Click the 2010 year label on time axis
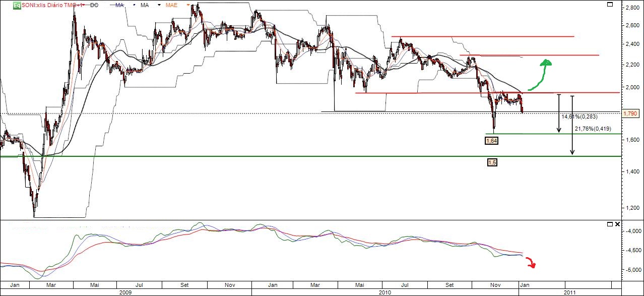The image size is (644, 296). click(385, 292)
